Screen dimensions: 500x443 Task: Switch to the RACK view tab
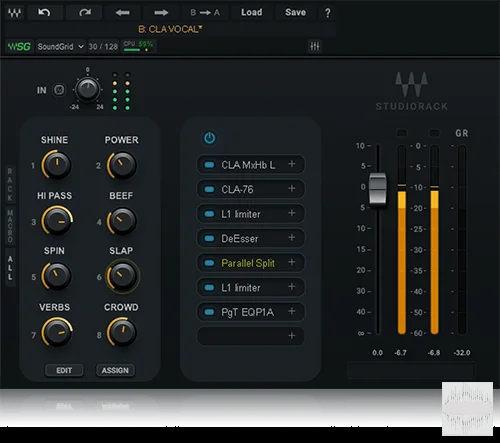pos(10,185)
